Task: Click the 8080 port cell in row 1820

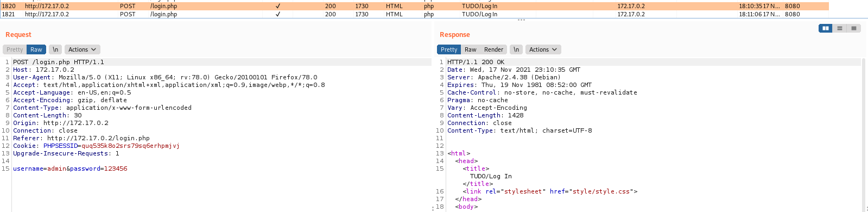Action: [x=792, y=6]
